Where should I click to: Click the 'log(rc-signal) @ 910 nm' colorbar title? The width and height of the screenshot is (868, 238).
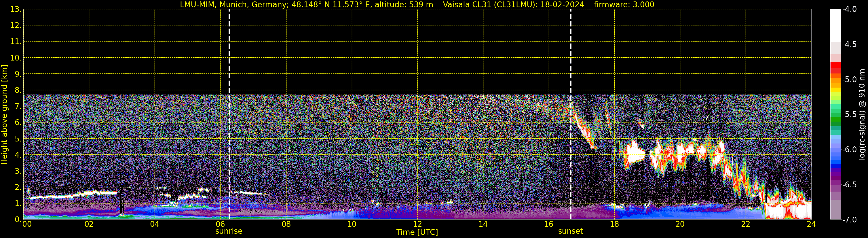coord(862,115)
